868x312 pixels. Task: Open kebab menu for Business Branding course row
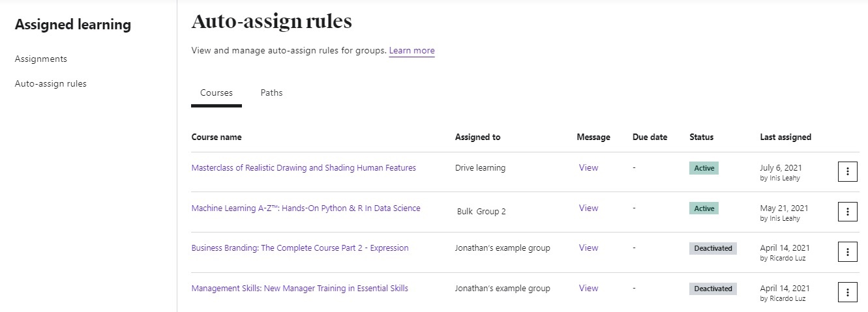click(847, 252)
